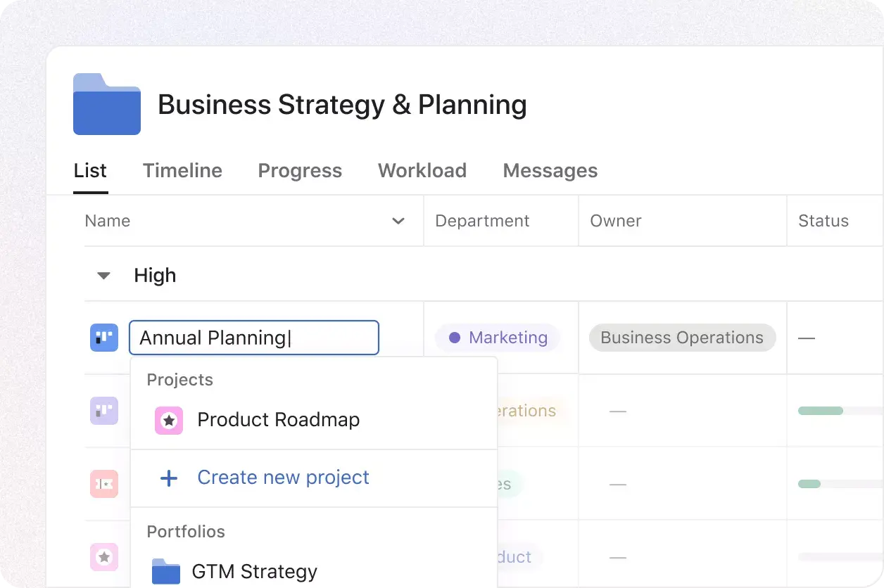Collapse the High priority group
Viewport: 884px width, 588px height.
click(103, 275)
